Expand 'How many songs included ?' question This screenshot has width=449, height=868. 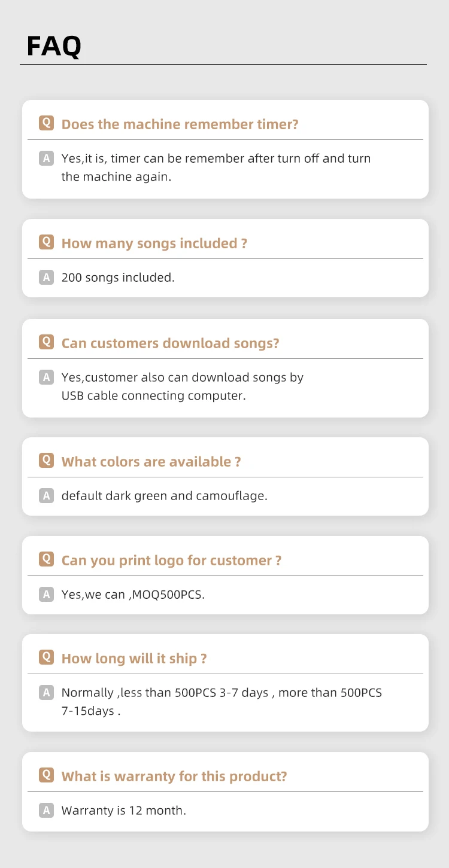click(154, 243)
